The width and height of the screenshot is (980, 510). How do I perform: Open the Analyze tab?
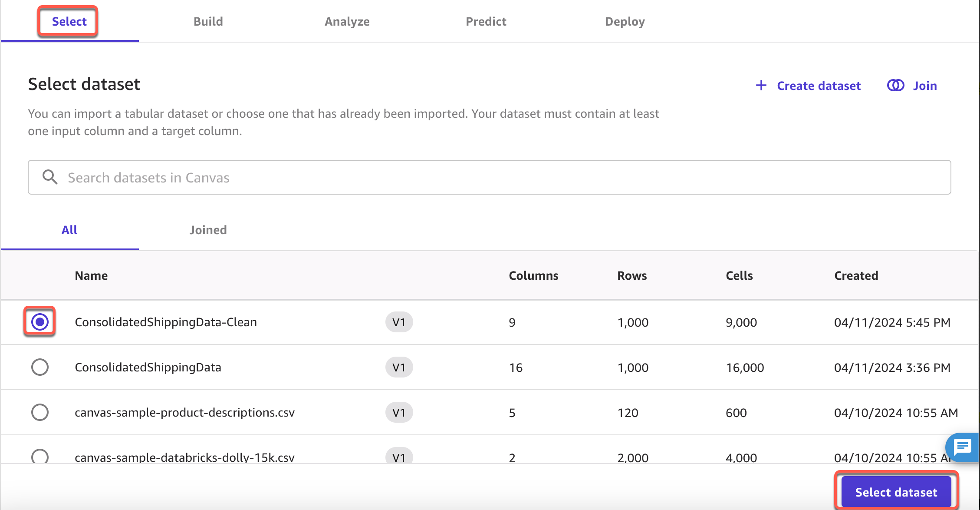[x=347, y=21]
